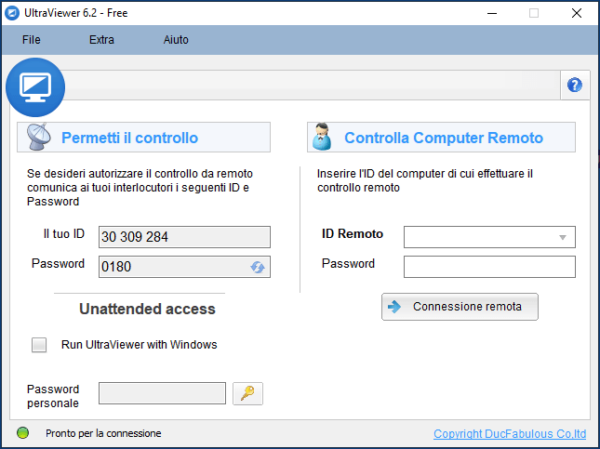
Task: Click the Permetti il controllo header
Action: [144, 137]
